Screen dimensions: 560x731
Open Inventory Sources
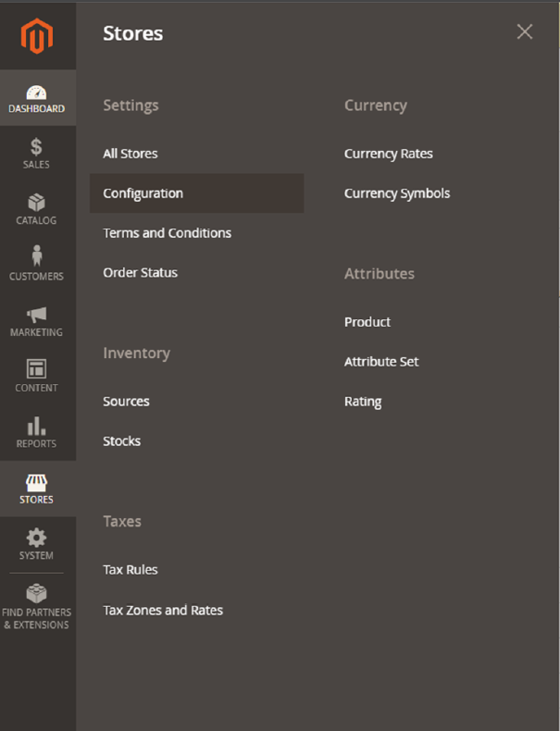click(x=127, y=402)
